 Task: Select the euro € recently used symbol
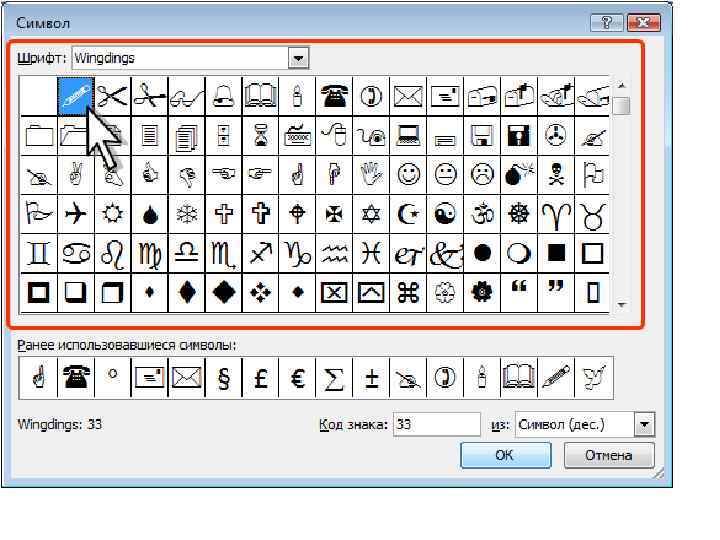(x=298, y=378)
